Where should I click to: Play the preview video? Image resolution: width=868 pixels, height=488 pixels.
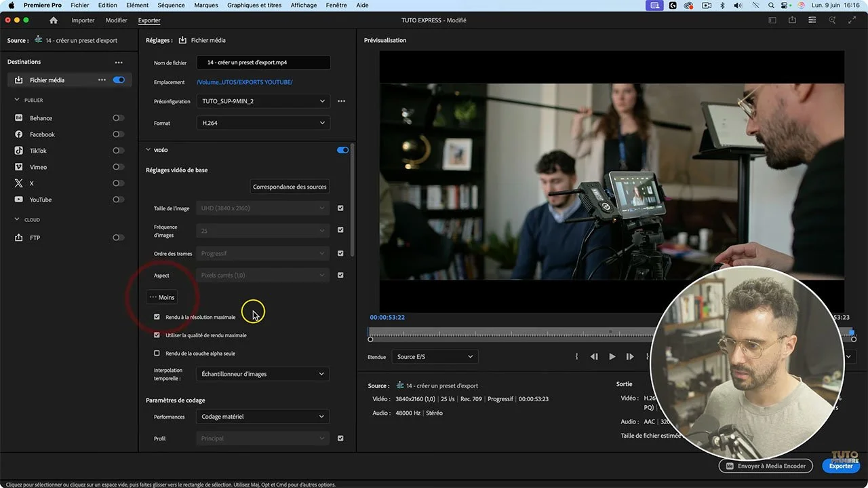[x=612, y=356]
